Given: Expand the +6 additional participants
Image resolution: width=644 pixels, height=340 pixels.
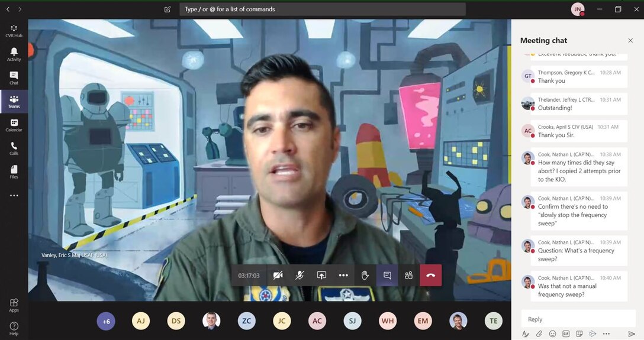Looking at the screenshot, I should pos(106,321).
